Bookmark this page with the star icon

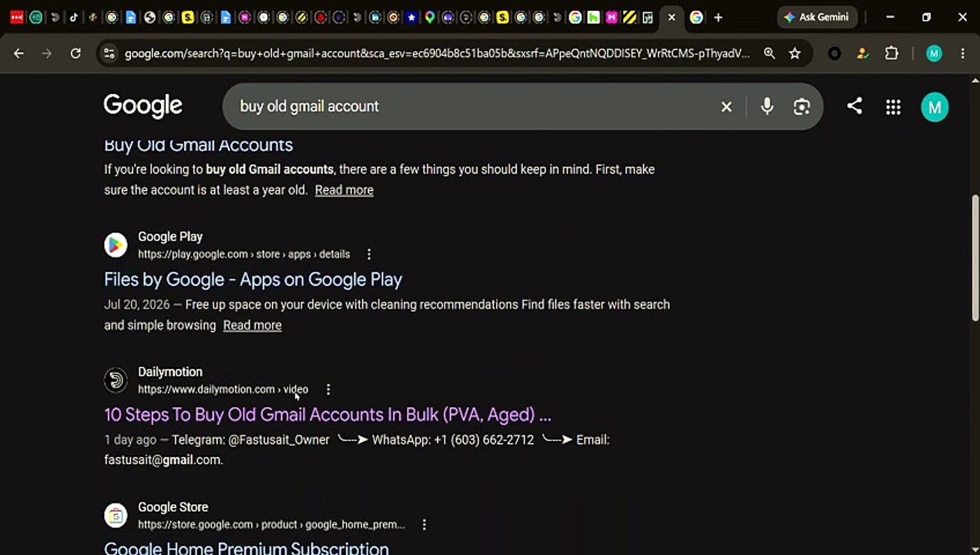(x=794, y=53)
